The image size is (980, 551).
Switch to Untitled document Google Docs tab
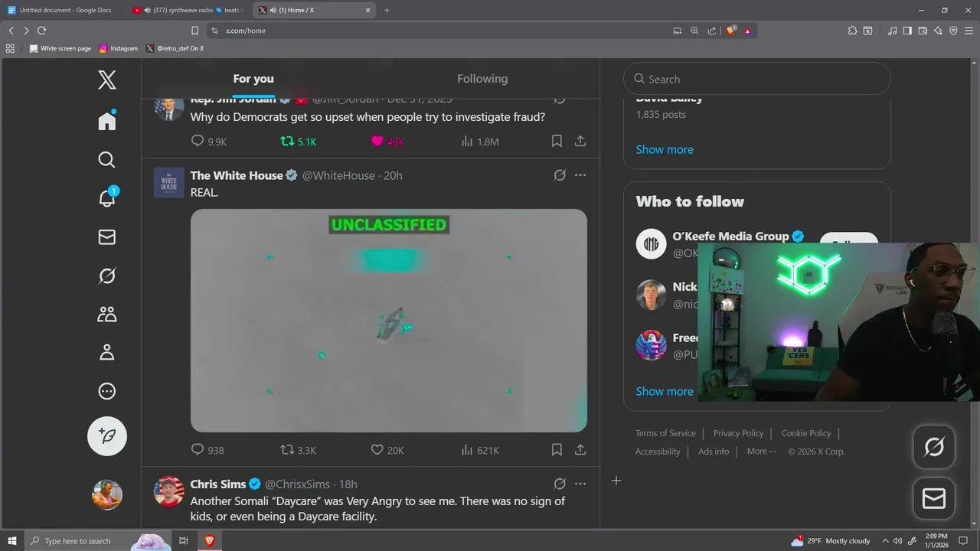coord(63,10)
